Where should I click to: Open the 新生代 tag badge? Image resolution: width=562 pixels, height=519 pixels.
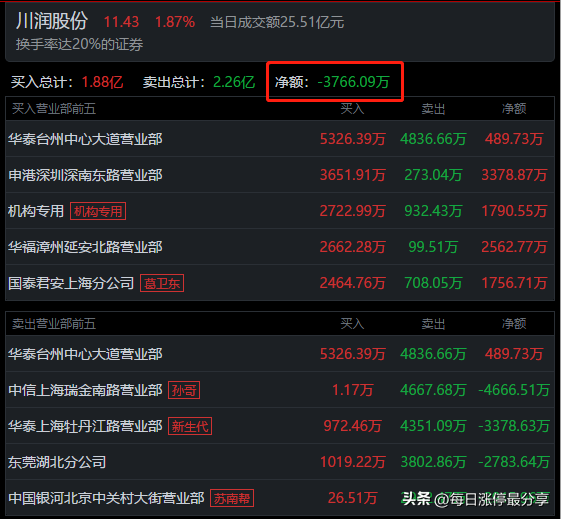click(190, 426)
